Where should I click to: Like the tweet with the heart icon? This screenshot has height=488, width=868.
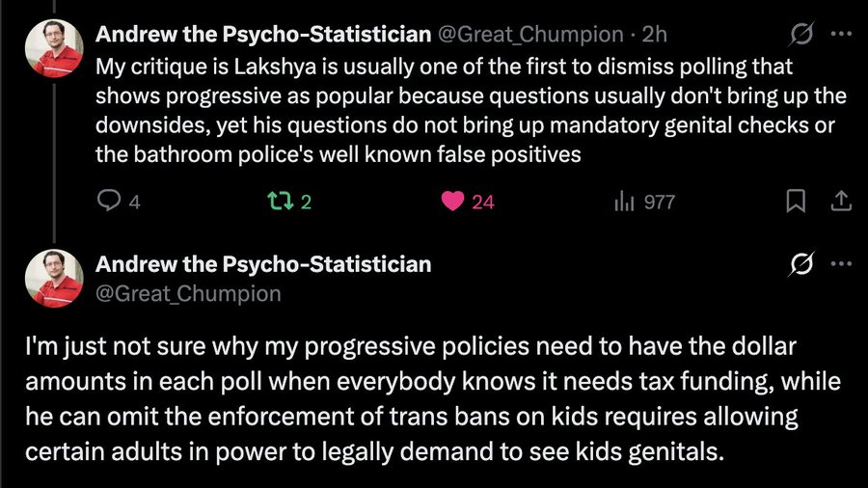tap(451, 201)
